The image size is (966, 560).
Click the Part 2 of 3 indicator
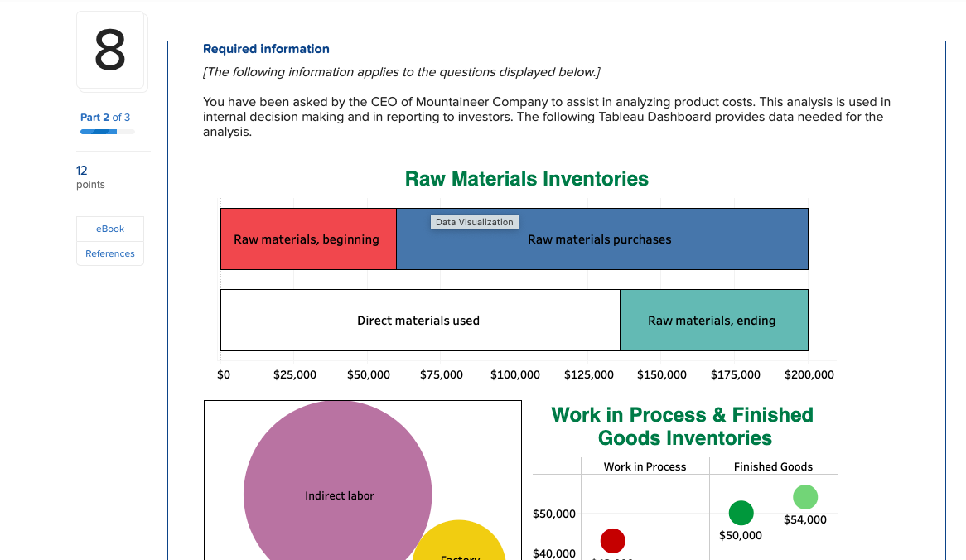click(105, 117)
